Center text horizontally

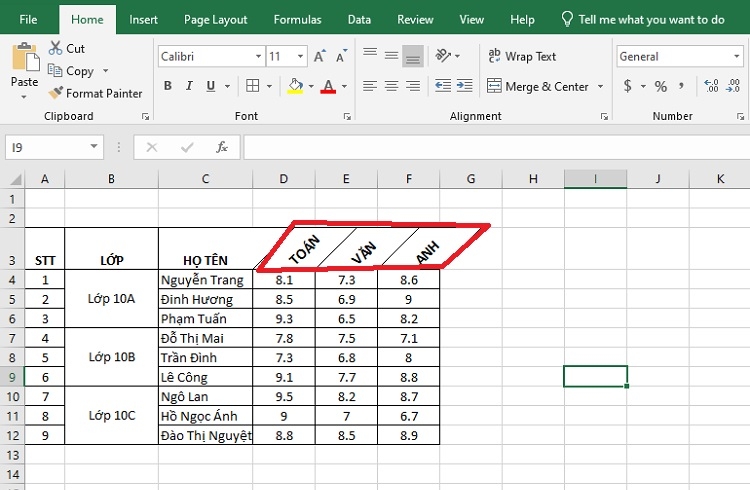(391, 86)
